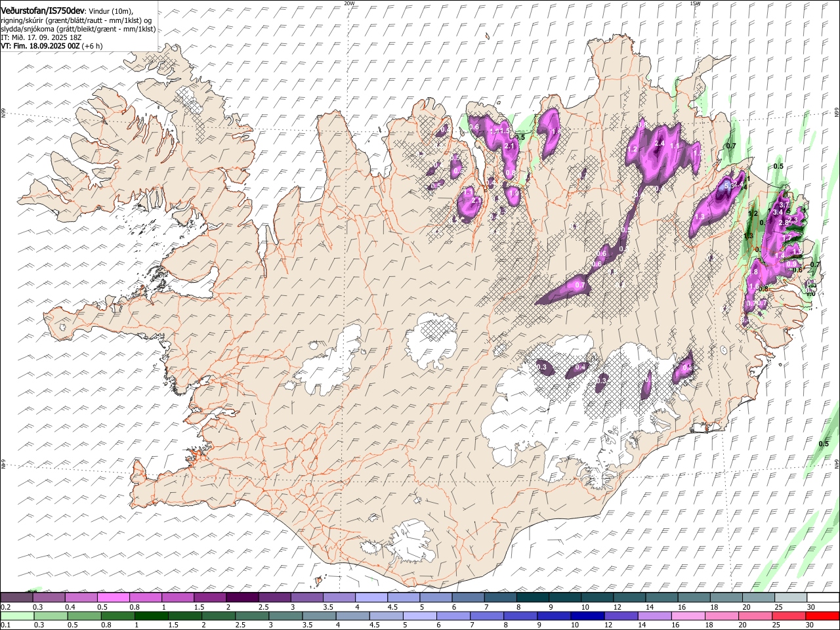Image resolution: width=840 pixels, height=630 pixels.
Task: Select white top-row swatch after 30
Action: click(x=823, y=598)
